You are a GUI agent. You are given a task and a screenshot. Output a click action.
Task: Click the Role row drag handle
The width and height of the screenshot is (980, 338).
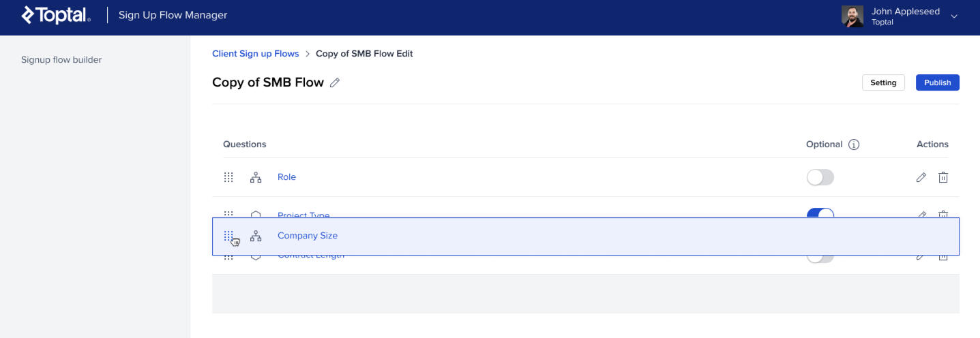[x=228, y=177]
